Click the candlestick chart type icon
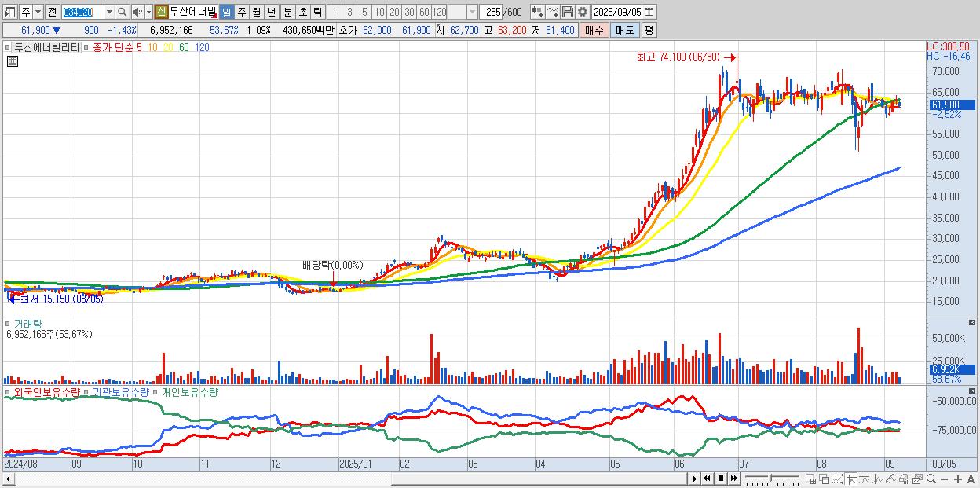The height and width of the screenshot is (488, 980). coord(537,13)
